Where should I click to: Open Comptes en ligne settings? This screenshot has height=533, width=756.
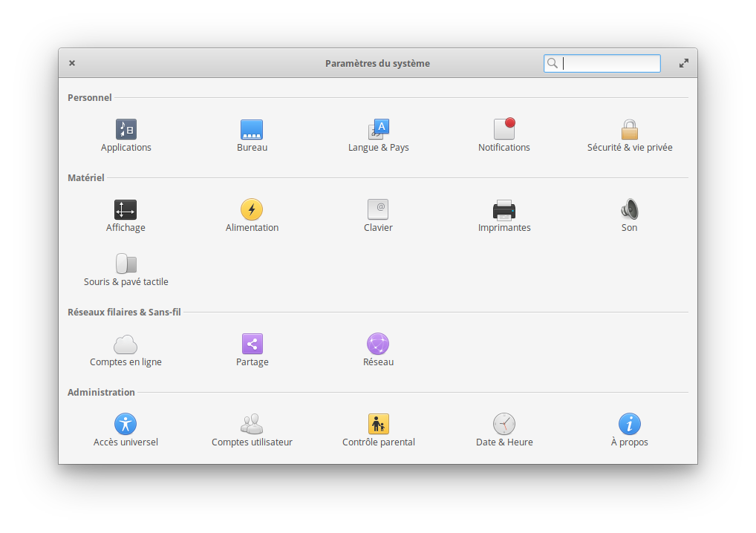(x=126, y=351)
